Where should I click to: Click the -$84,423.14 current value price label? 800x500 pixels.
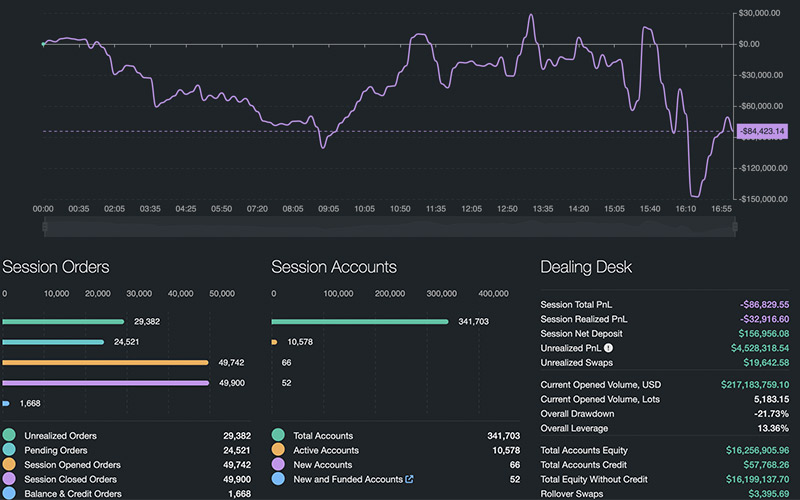point(763,131)
